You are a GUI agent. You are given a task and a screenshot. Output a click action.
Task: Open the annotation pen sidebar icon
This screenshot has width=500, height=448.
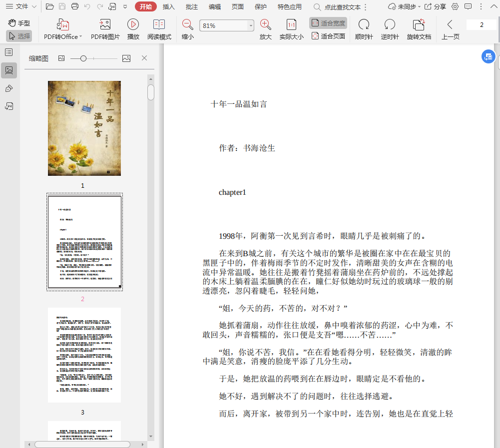click(9, 88)
